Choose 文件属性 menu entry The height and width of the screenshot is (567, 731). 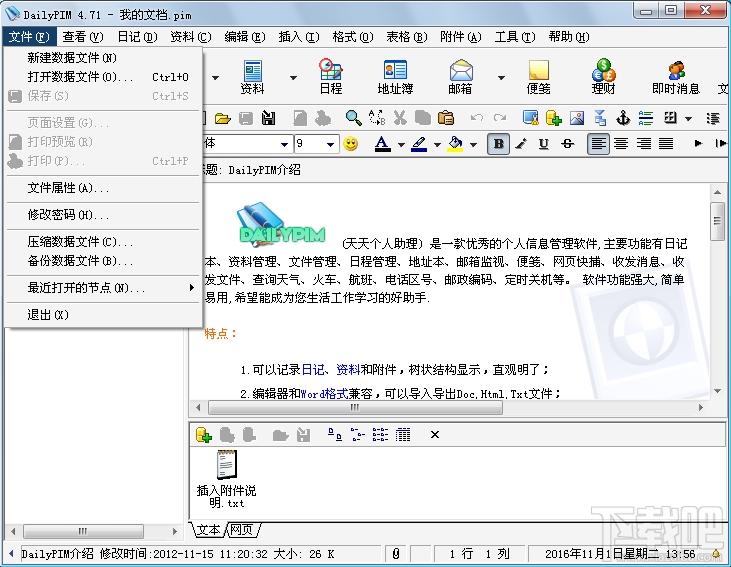tap(103, 188)
